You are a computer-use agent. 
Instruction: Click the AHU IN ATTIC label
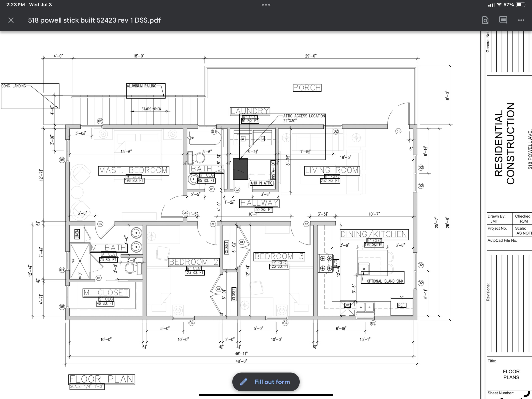coord(261,183)
